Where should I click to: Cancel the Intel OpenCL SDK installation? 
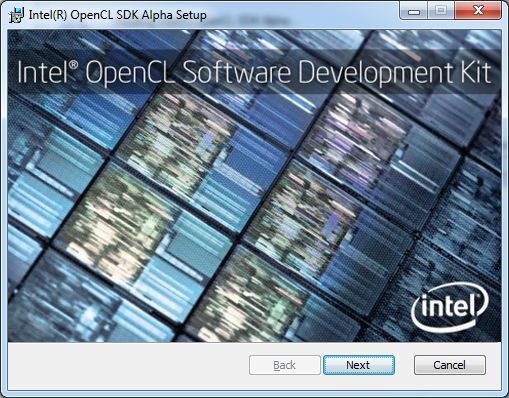pyautogui.click(x=450, y=365)
